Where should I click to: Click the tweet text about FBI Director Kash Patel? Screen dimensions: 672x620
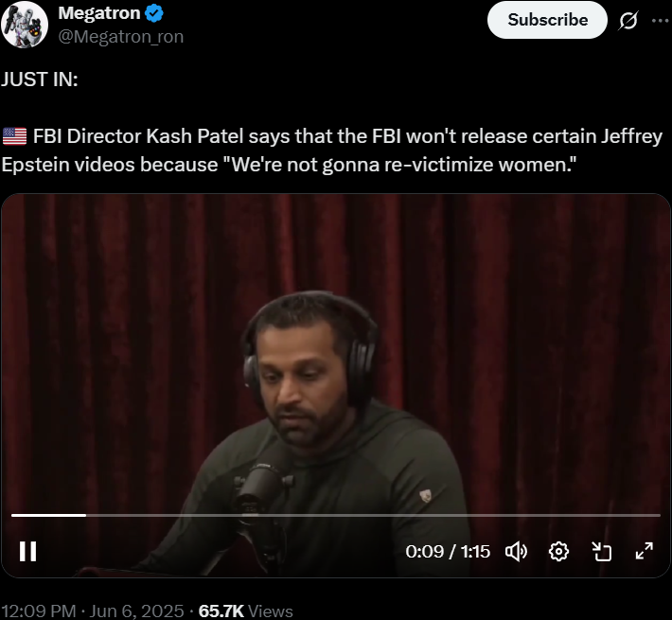tap(332, 150)
